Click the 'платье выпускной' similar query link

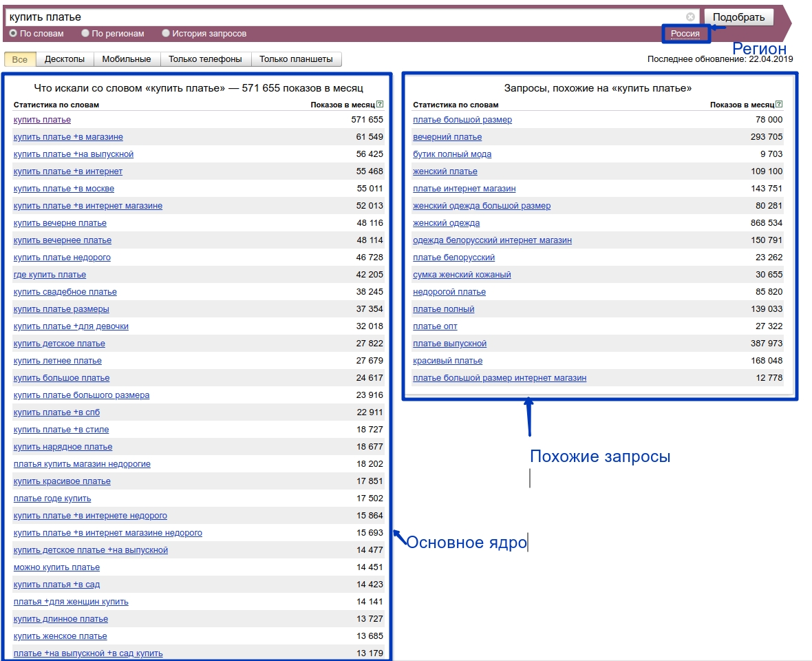(449, 344)
